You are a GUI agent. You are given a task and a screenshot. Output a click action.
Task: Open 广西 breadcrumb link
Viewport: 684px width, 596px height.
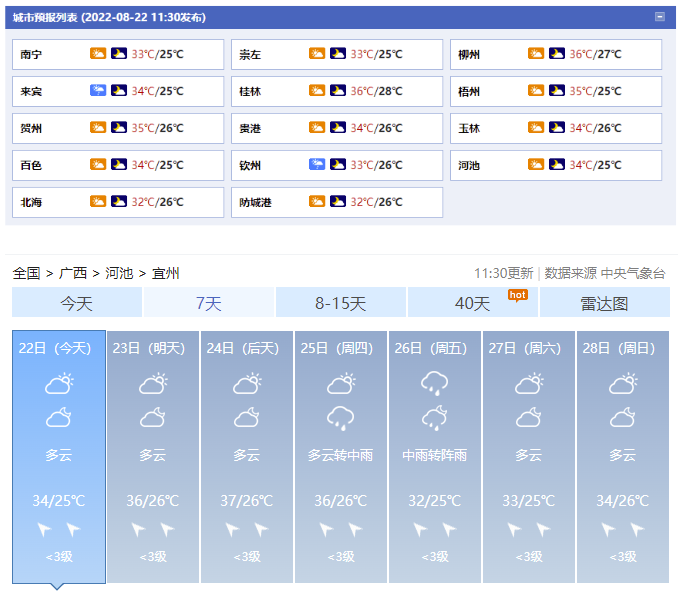[x=73, y=273]
